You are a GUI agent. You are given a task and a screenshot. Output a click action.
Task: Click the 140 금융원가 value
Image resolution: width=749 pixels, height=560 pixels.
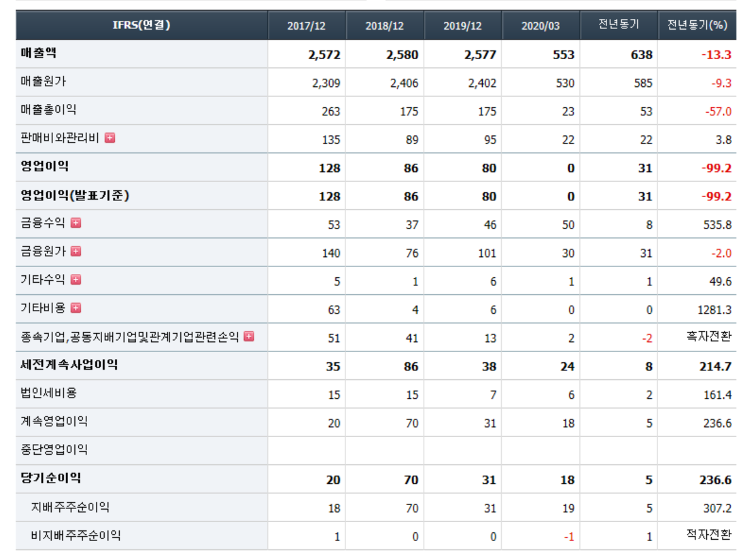point(331,253)
